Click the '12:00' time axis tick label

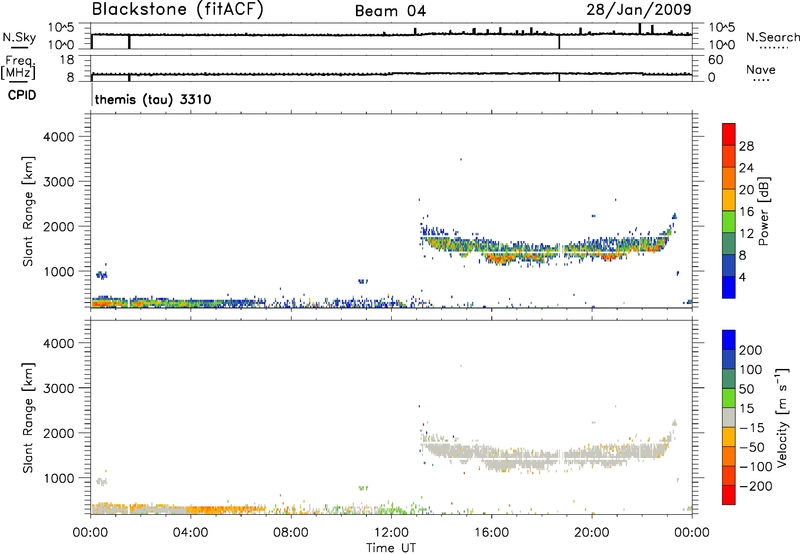tap(391, 533)
